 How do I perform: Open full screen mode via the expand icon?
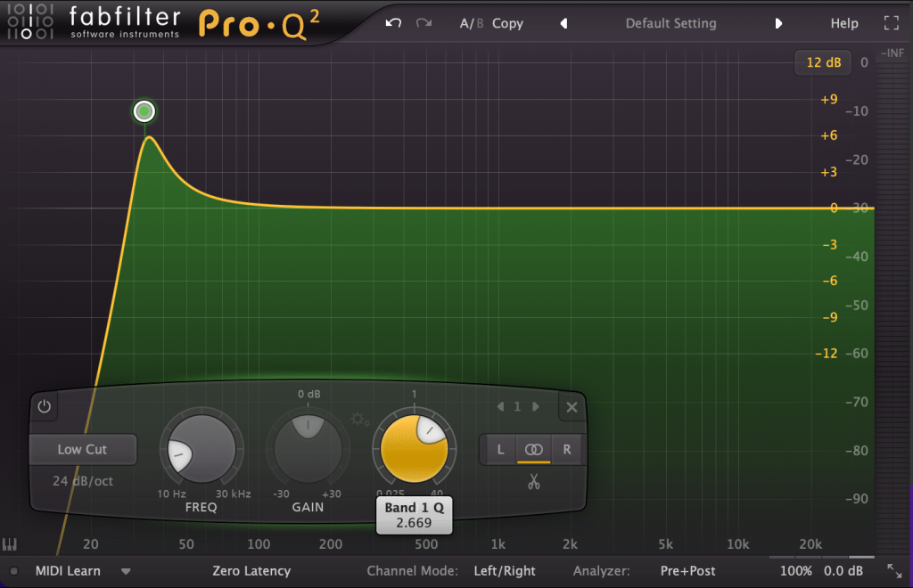tap(891, 23)
